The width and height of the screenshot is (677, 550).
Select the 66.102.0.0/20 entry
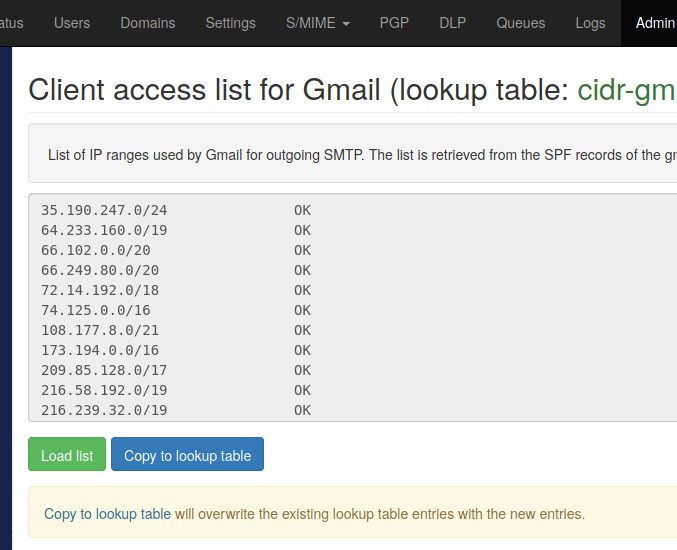click(x=96, y=250)
